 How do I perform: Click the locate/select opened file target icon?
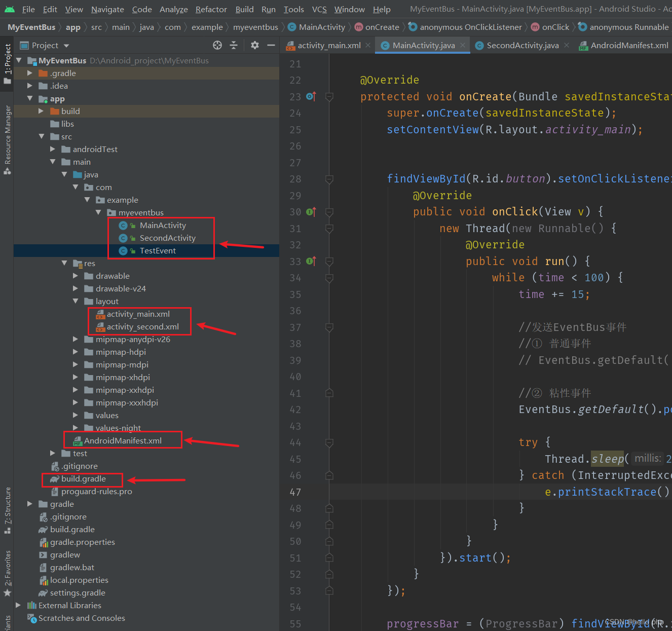tap(217, 45)
